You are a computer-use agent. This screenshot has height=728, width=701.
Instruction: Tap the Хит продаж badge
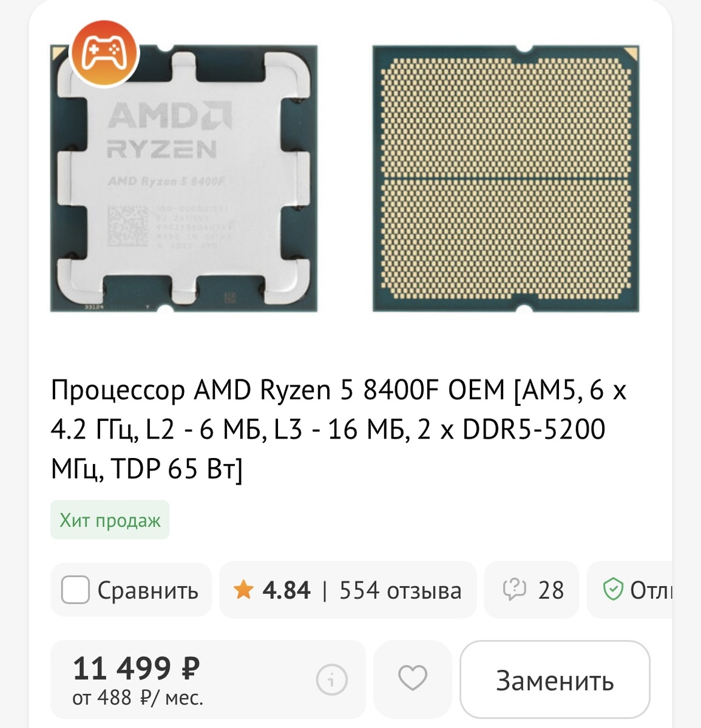(x=110, y=520)
